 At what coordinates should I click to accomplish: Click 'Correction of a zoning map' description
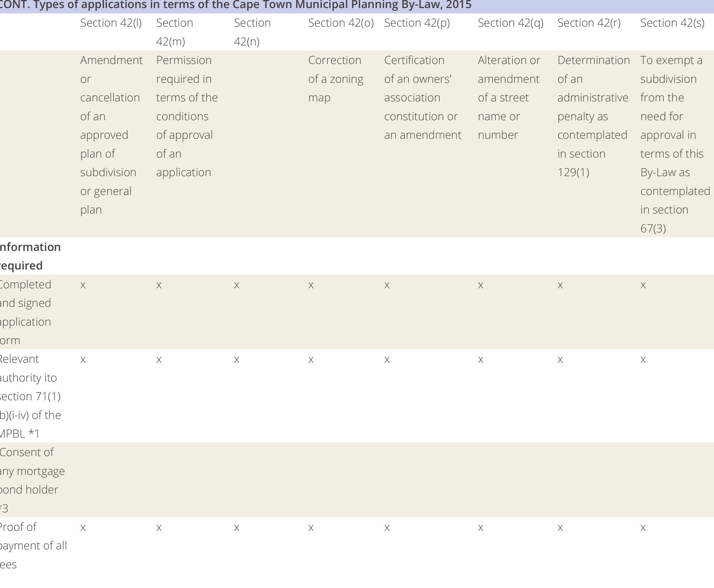335,79
